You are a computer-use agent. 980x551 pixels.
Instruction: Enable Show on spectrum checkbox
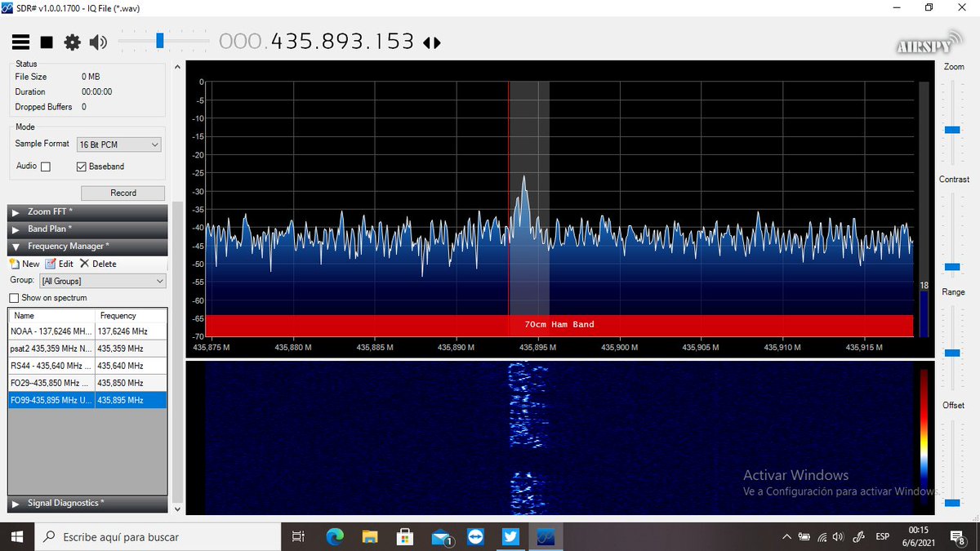pos(14,298)
